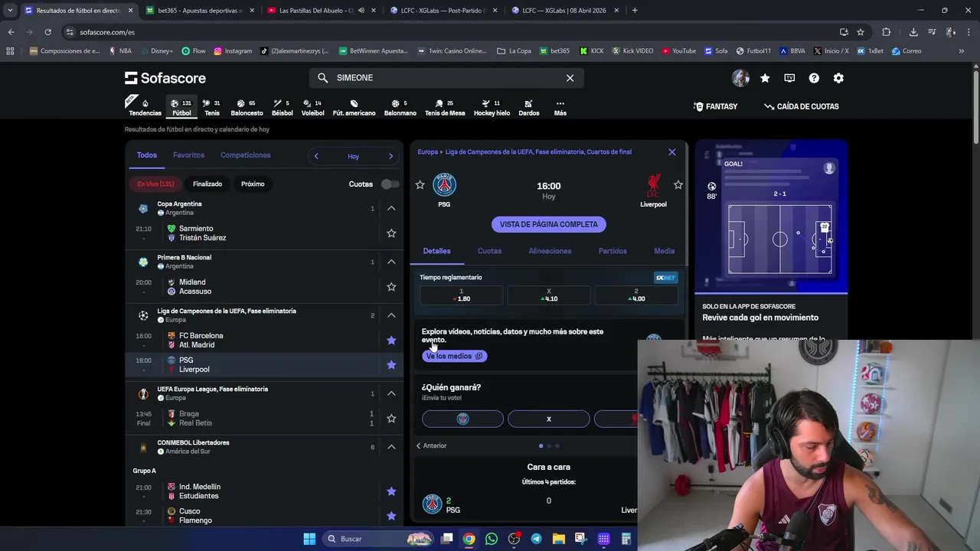This screenshot has height=551, width=980.
Task: Open the Voleibol sport category
Action: (x=312, y=108)
